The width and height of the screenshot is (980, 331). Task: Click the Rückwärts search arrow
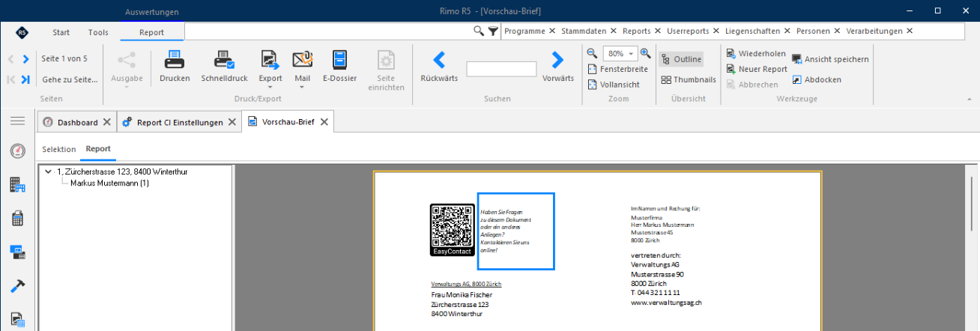click(x=439, y=59)
